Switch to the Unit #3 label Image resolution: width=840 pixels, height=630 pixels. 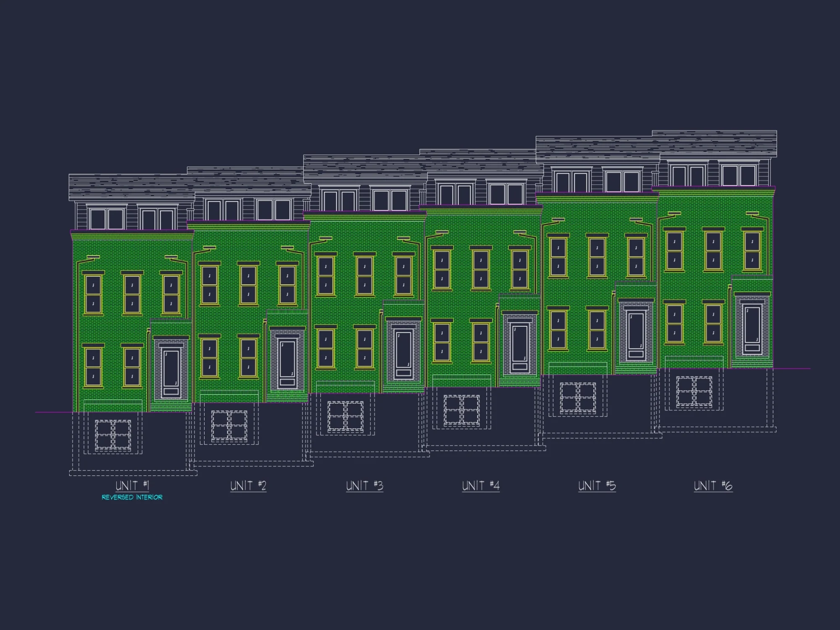365,485
